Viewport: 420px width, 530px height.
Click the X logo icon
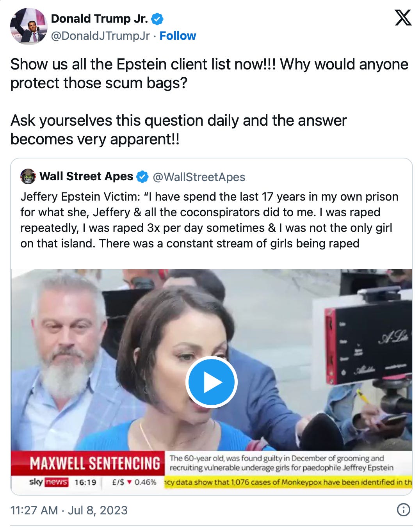403,18
